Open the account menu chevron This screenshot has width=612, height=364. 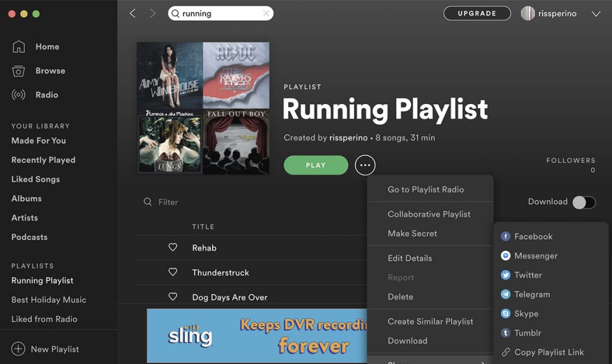596,14
